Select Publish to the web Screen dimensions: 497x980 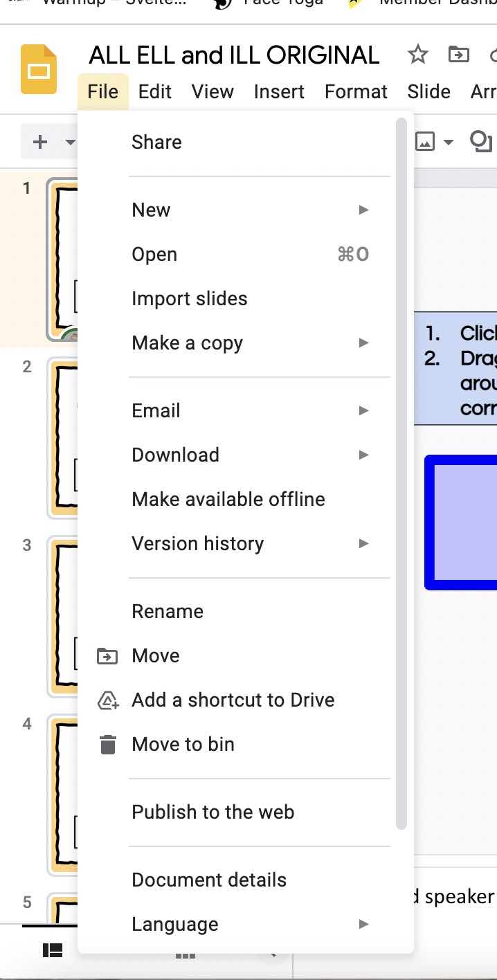tap(237, 813)
